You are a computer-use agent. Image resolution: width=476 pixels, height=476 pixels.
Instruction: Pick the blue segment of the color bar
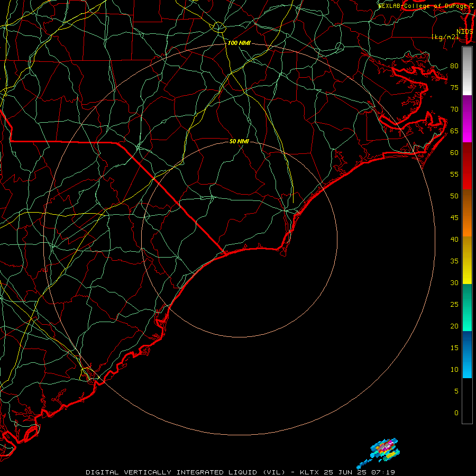pyautogui.click(x=467, y=354)
